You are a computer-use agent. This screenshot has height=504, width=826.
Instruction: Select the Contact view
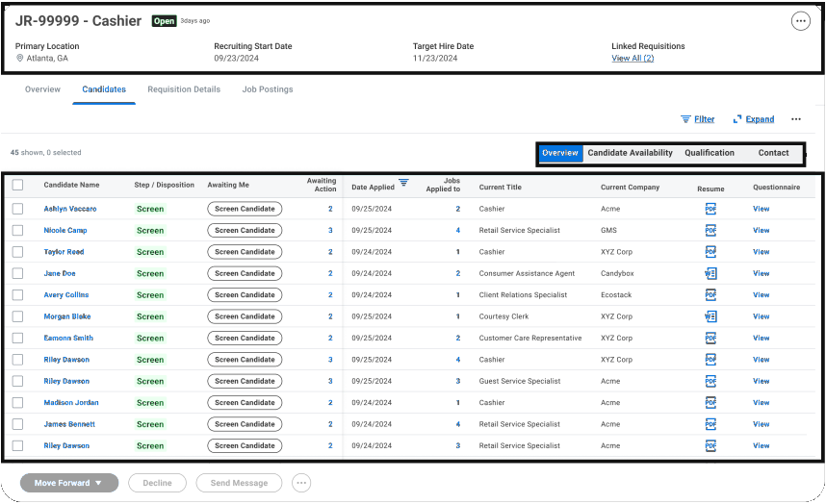[773, 153]
